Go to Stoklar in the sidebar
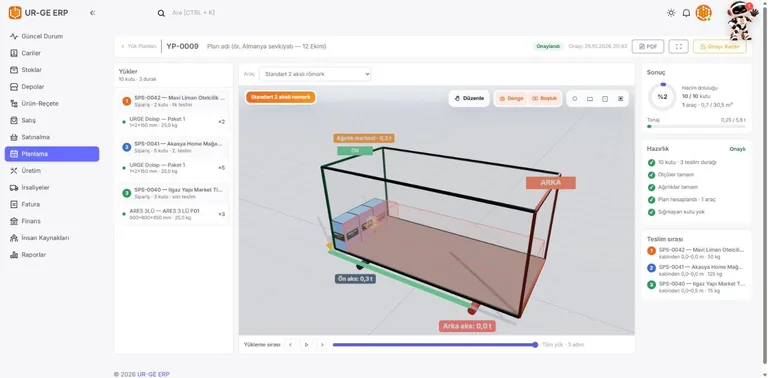768x378 pixels. (52, 70)
